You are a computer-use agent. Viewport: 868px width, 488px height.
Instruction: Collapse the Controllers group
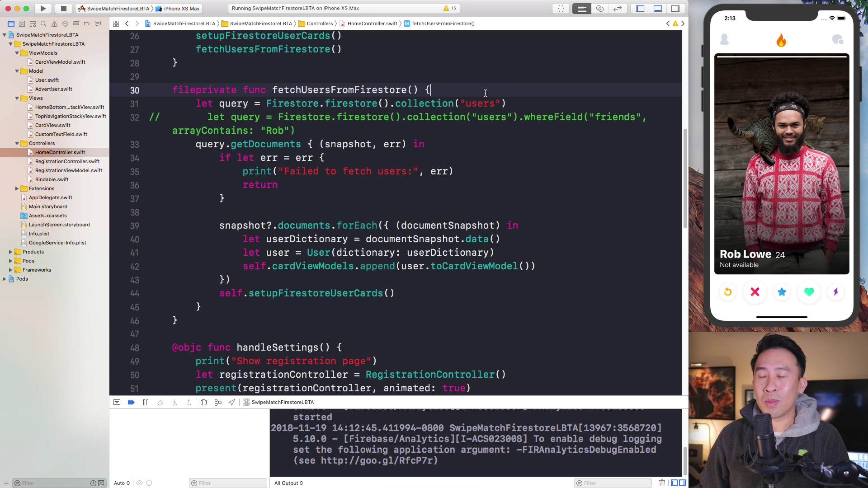coord(17,143)
